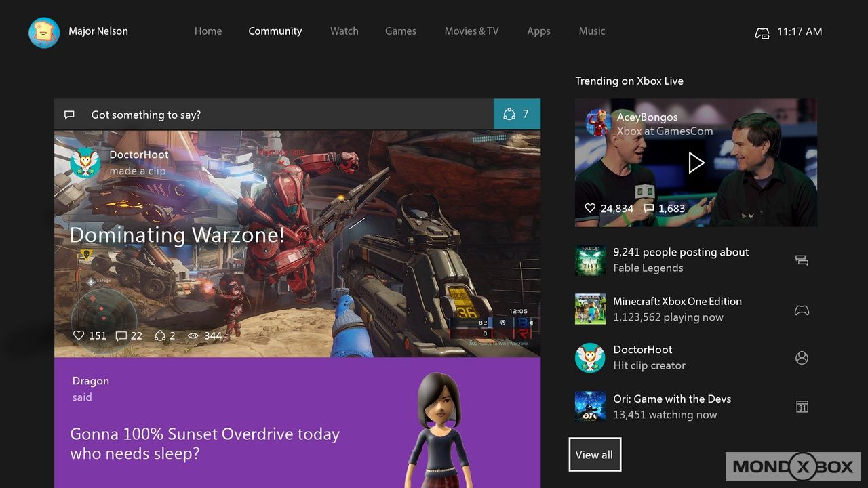Like DoctorHoot's clip with the heart icon
This screenshot has height=488, width=868.
[79, 335]
